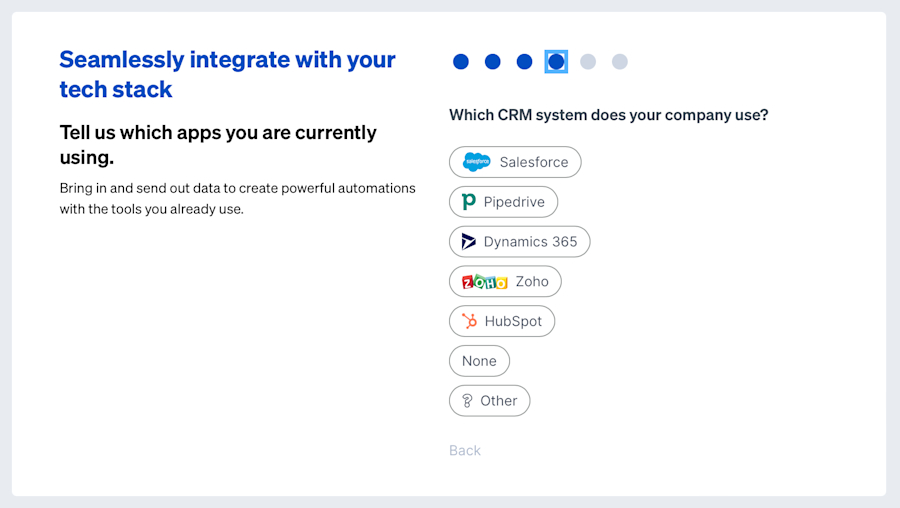Viewport: 900px width, 508px height.
Task: Jump to the last progress step dot
Action: click(x=620, y=62)
